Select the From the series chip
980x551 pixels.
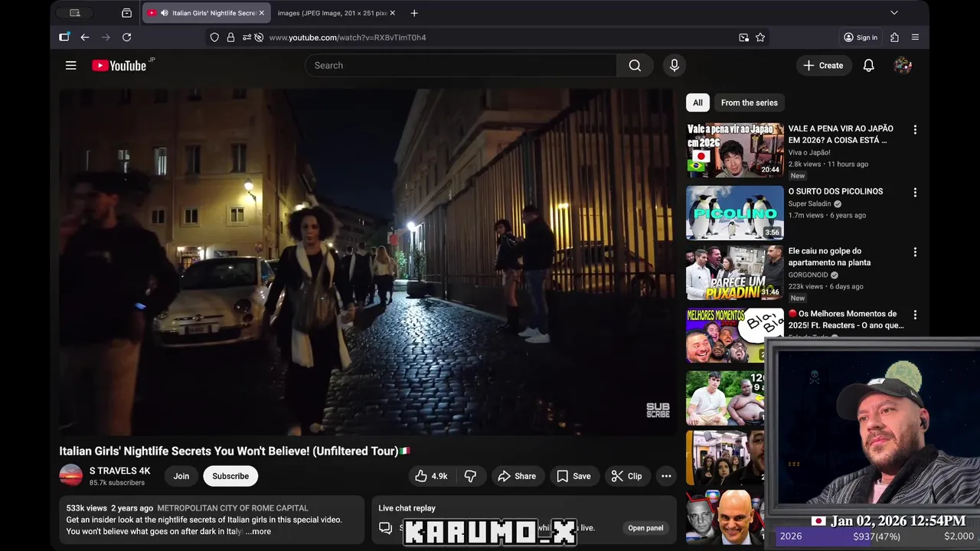[749, 103]
